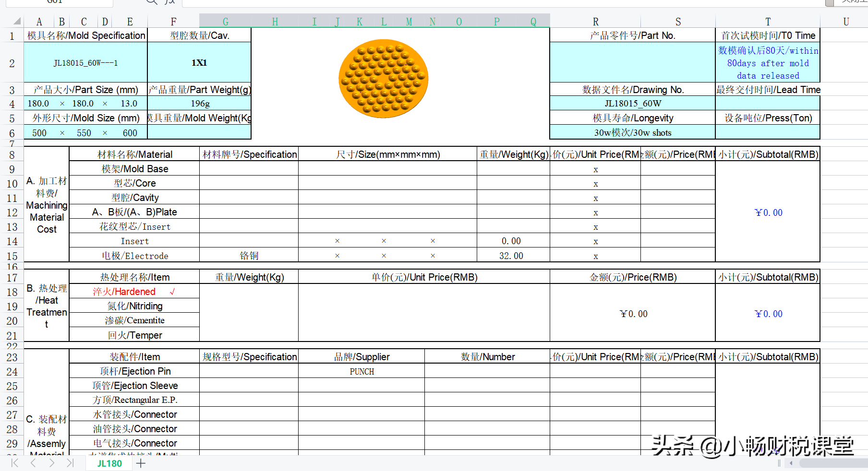Select '油管接头/Connector' cell
The image size is (868, 471).
pyautogui.click(x=134, y=429)
